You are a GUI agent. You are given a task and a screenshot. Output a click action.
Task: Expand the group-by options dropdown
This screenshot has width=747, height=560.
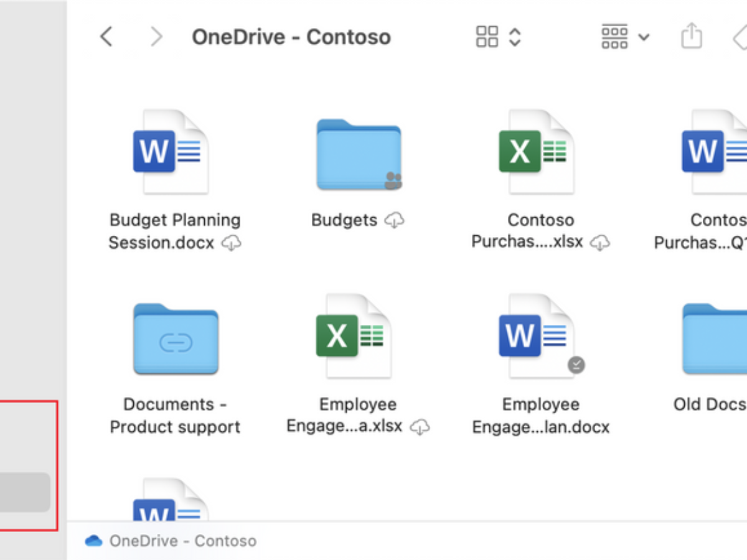pyautogui.click(x=625, y=37)
